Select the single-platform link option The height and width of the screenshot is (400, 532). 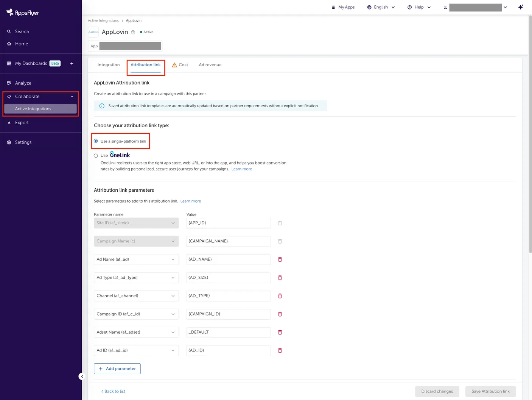[96, 141]
